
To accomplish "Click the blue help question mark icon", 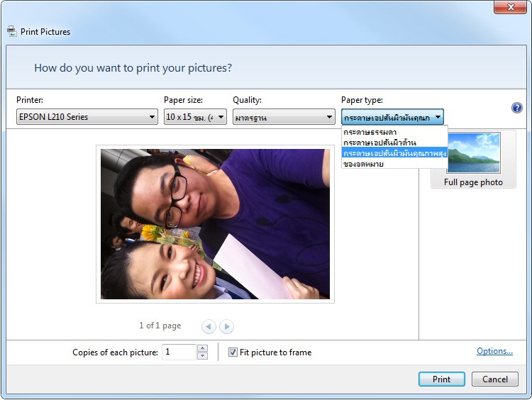I will [x=516, y=108].
